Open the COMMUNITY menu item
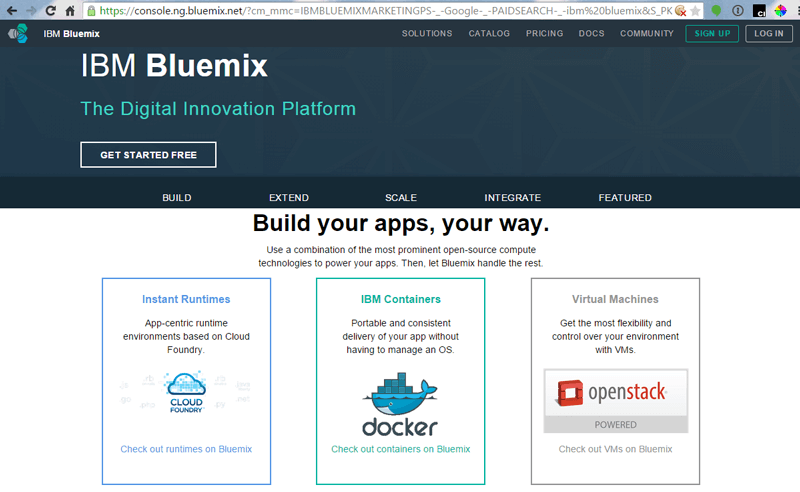Screen dimensions: 800x492 [x=647, y=34]
